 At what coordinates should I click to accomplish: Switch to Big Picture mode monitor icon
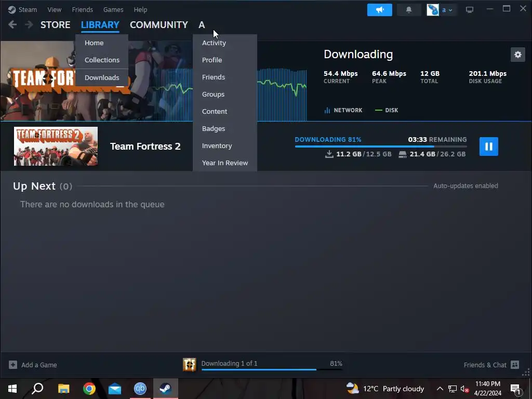tap(470, 10)
